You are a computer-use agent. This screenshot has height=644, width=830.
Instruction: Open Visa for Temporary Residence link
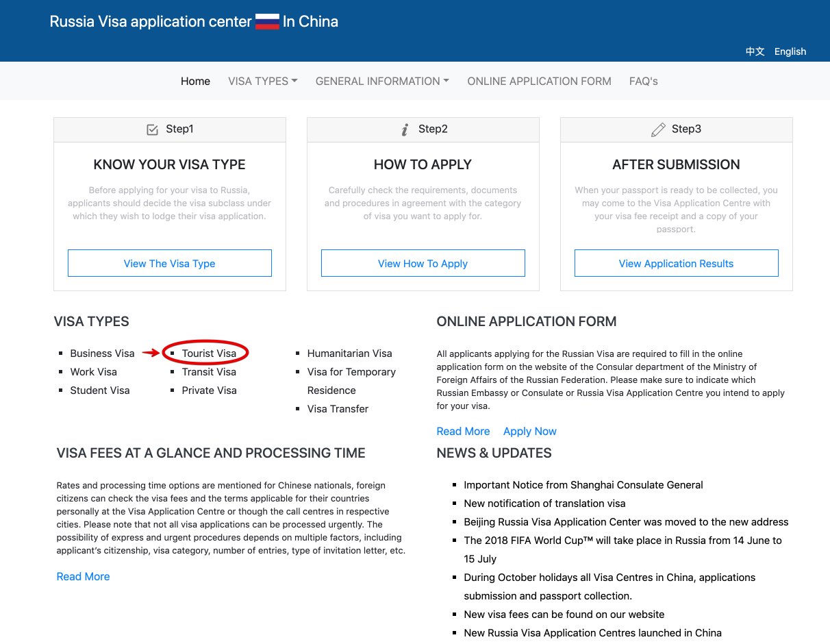351,381
